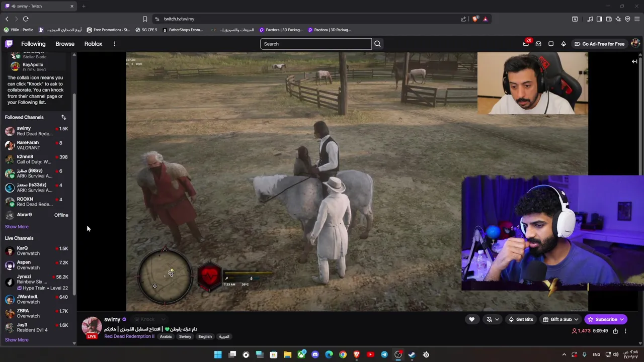Open the 5G CPE 5 bookmark
This screenshot has height=362, width=644.
(146, 30)
